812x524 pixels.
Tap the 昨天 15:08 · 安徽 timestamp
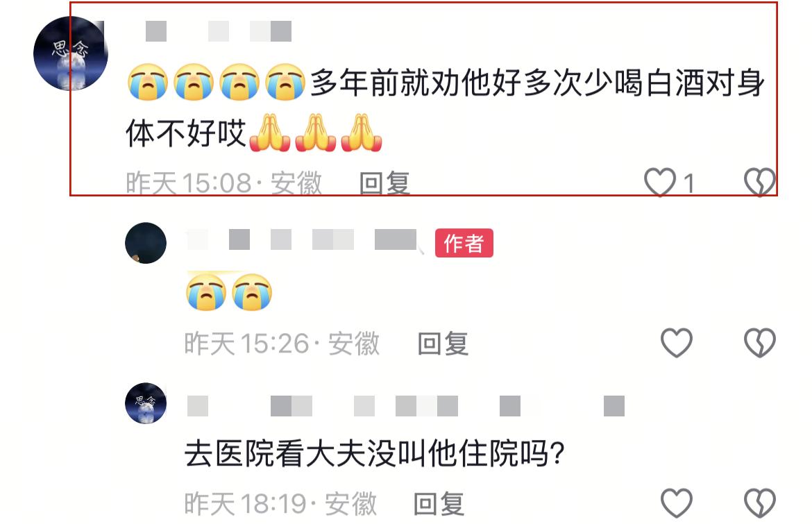tap(223, 183)
